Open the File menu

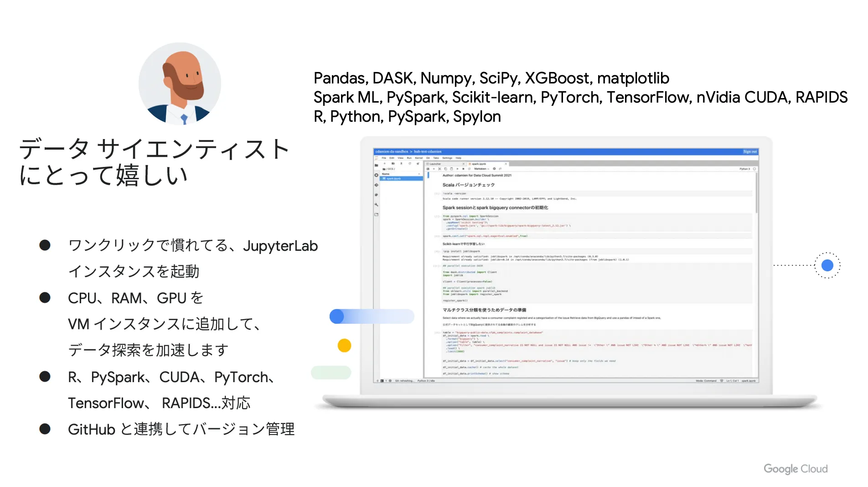click(384, 158)
